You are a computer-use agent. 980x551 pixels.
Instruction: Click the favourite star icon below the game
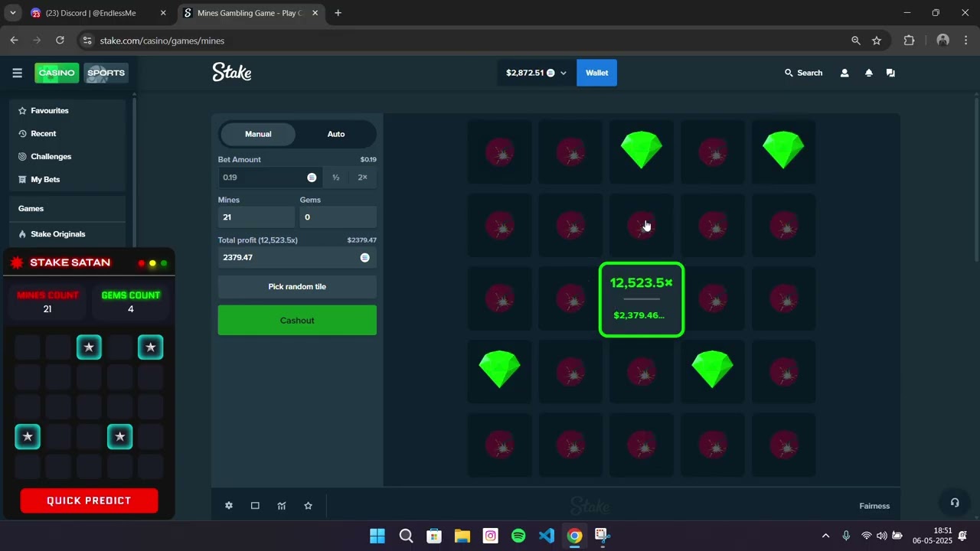(x=308, y=506)
